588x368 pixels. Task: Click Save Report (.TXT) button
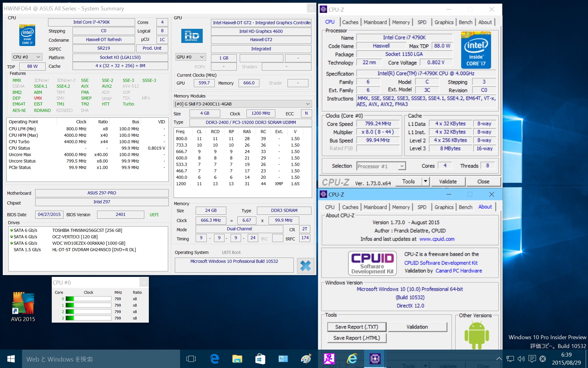tap(356, 327)
